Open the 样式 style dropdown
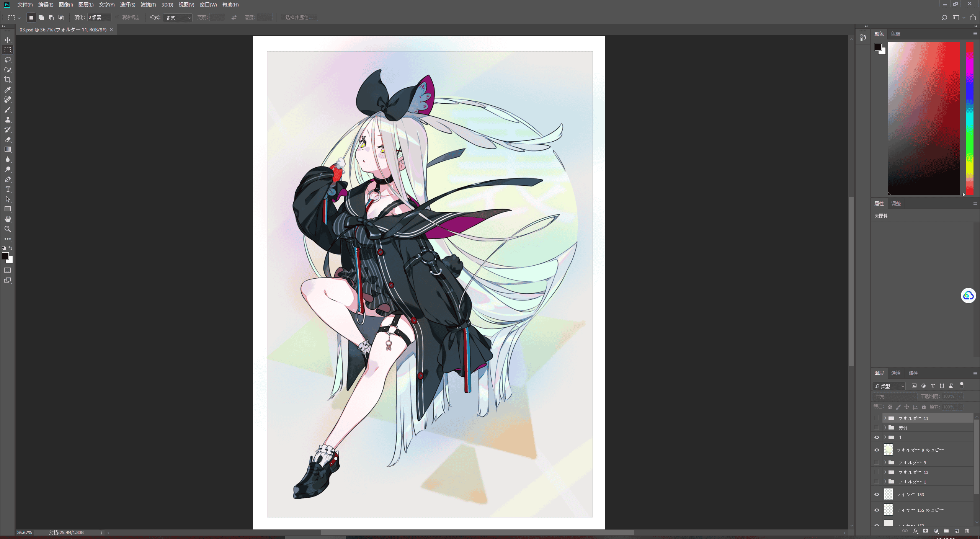The image size is (980, 539). tap(178, 18)
